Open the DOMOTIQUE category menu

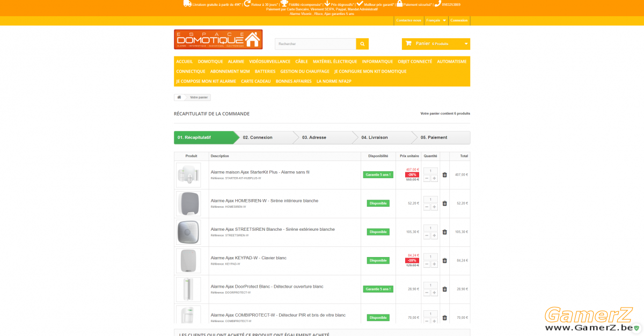(x=210, y=62)
